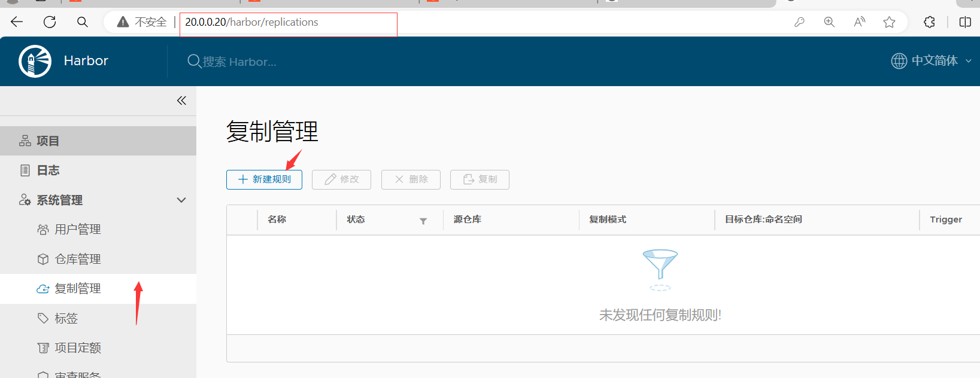Open the language chevron next to 中文简体
Screen dimensions: 980x378
[x=969, y=61]
